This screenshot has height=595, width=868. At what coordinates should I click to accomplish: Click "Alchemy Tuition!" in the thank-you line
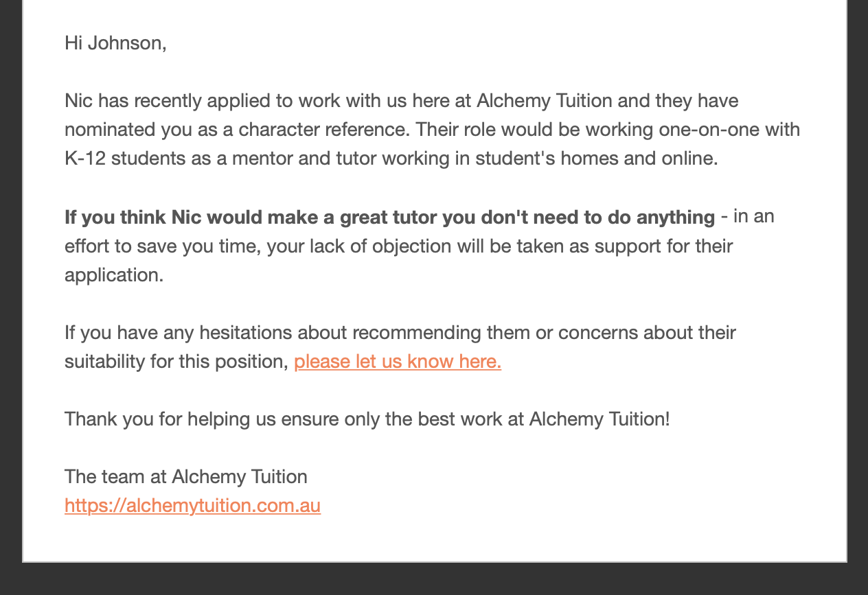pos(599,419)
